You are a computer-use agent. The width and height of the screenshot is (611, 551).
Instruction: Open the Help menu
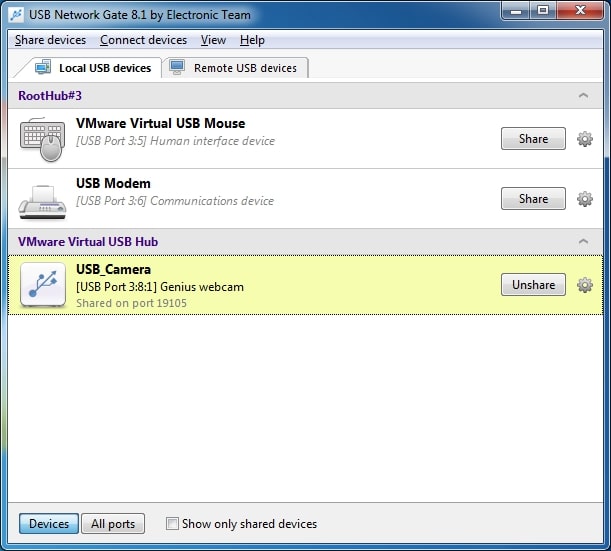point(252,40)
